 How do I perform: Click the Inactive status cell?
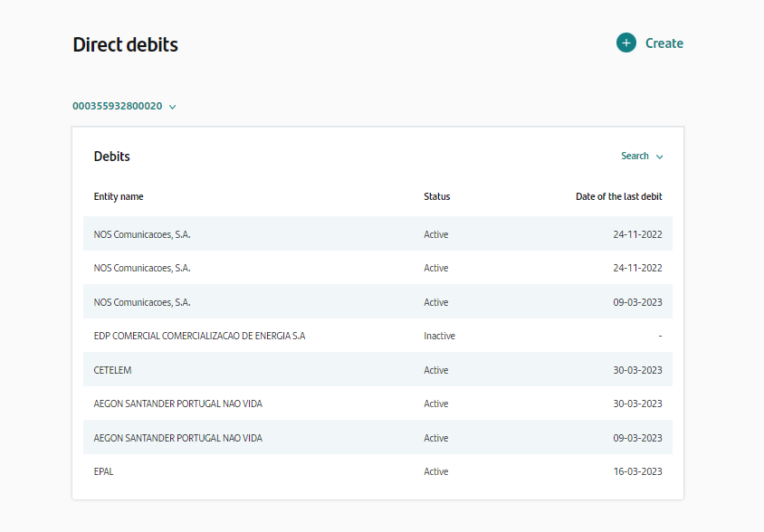click(x=439, y=336)
